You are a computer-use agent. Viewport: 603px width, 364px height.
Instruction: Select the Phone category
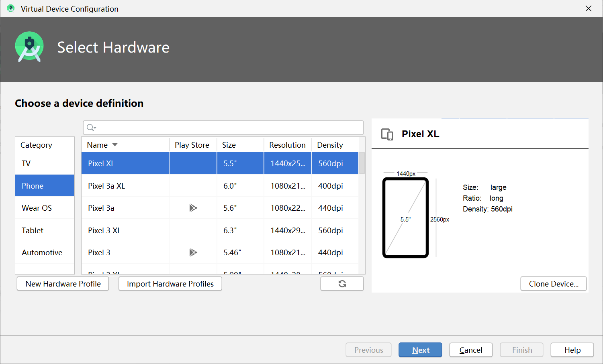(x=45, y=185)
